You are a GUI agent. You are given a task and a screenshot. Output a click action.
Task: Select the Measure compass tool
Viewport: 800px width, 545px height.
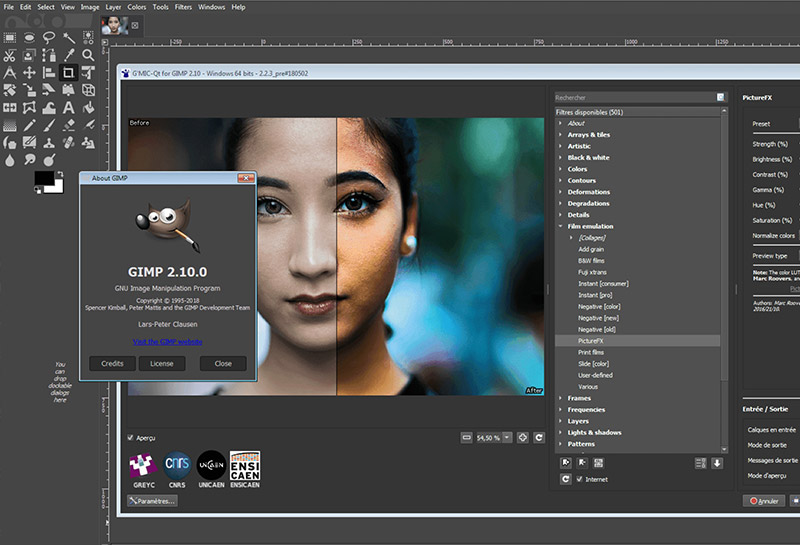coord(10,72)
